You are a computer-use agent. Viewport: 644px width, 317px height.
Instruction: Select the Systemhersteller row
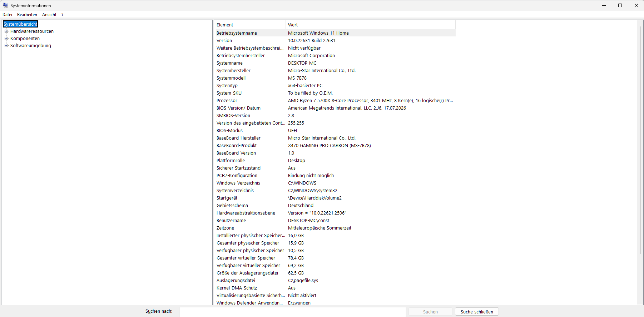(x=335, y=71)
